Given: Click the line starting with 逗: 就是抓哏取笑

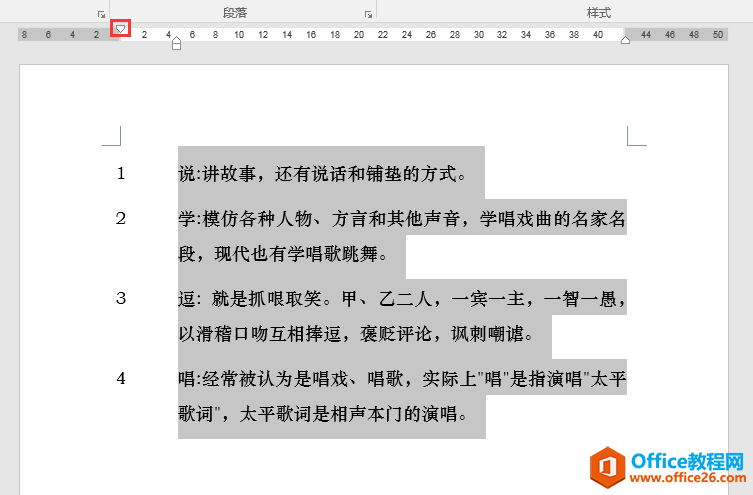Looking at the screenshot, I should pos(402,299).
